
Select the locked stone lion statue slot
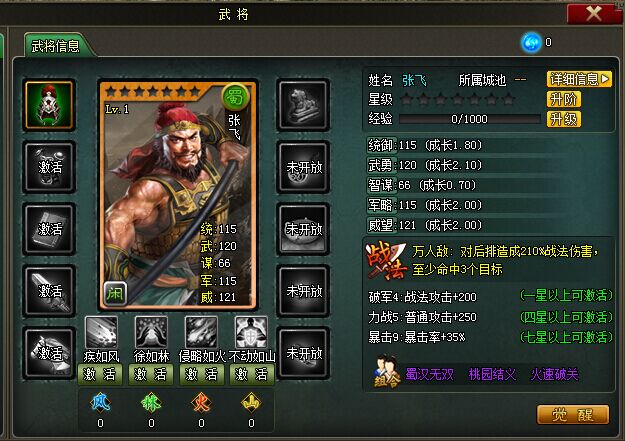click(x=303, y=105)
